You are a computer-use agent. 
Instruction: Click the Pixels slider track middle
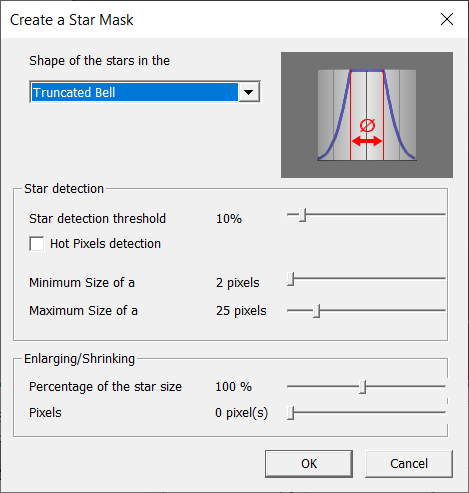[367, 412]
